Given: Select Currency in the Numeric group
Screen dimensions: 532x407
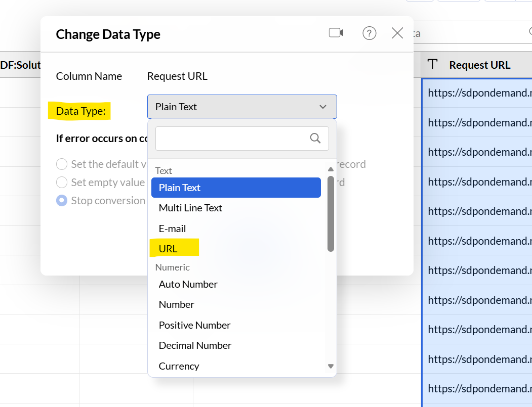Looking at the screenshot, I should coord(179,366).
